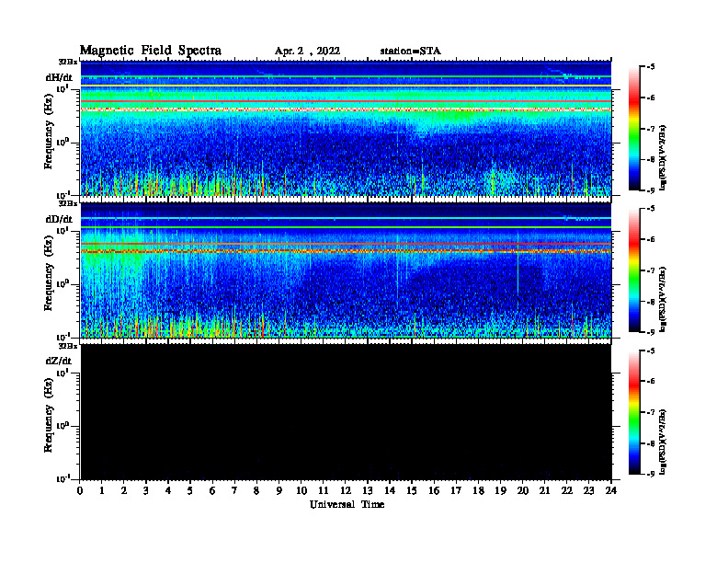Click the dZ/dt panel label

tap(59, 361)
